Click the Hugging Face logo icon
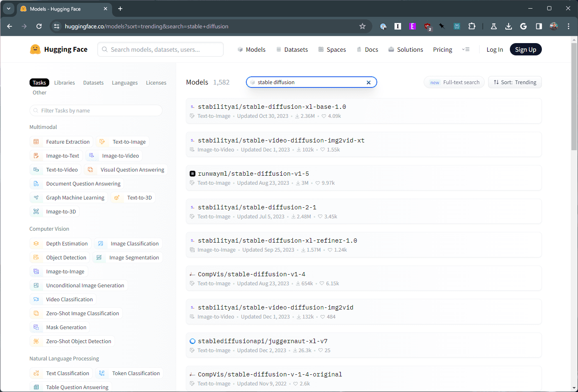This screenshot has height=392, width=578. (35, 49)
